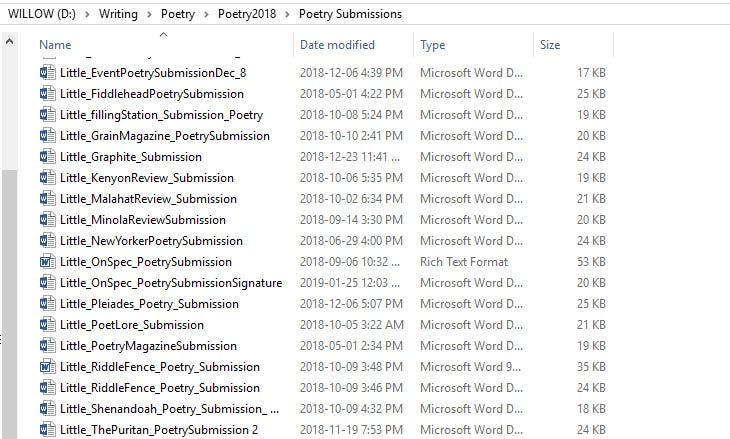
Task: Click the 53 KB size cell
Action: pyautogui.click(x=591, y=262)
